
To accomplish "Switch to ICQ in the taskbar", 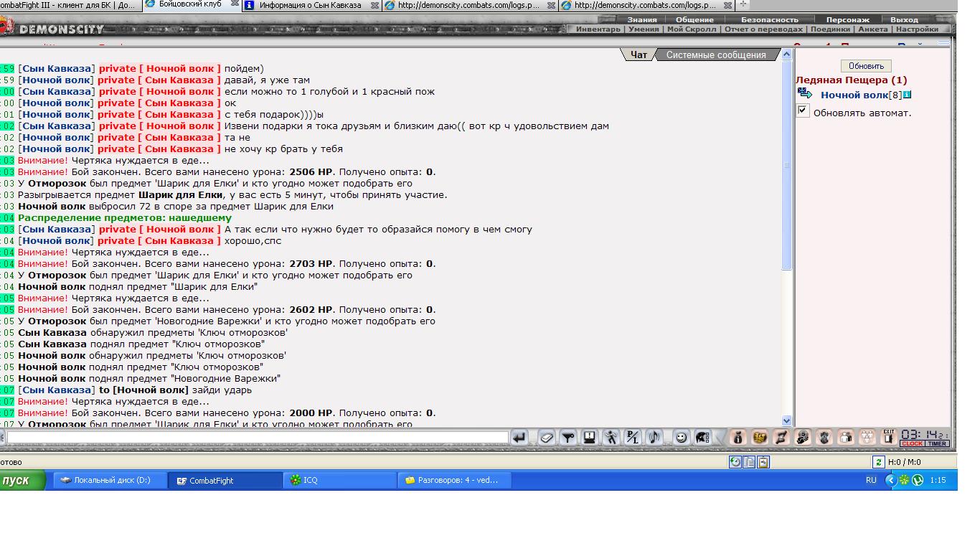I will (340, 480).
